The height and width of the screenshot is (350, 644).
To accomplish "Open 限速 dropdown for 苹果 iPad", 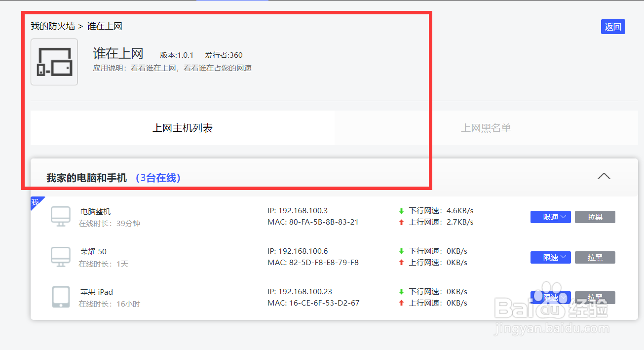I will pos(550,298).
